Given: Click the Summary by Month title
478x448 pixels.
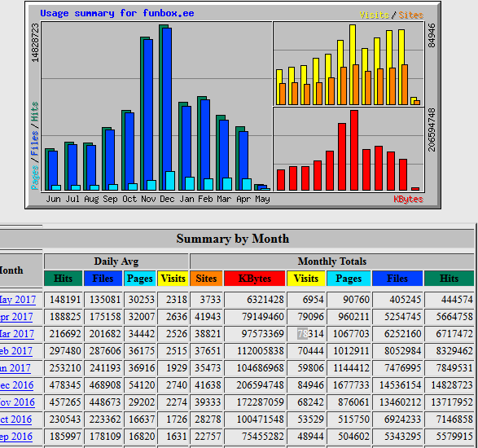Looking at the screenshot, I should coord(233,239).
